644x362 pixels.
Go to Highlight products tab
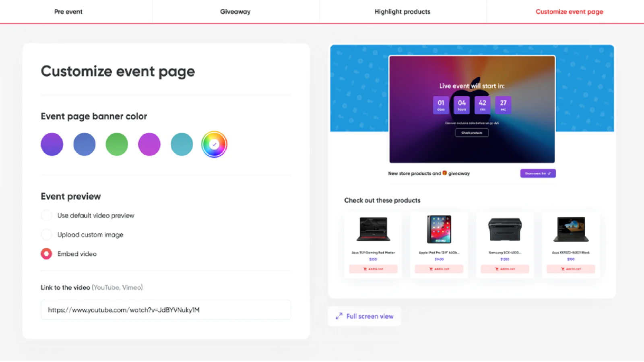[x=402, y=12]
